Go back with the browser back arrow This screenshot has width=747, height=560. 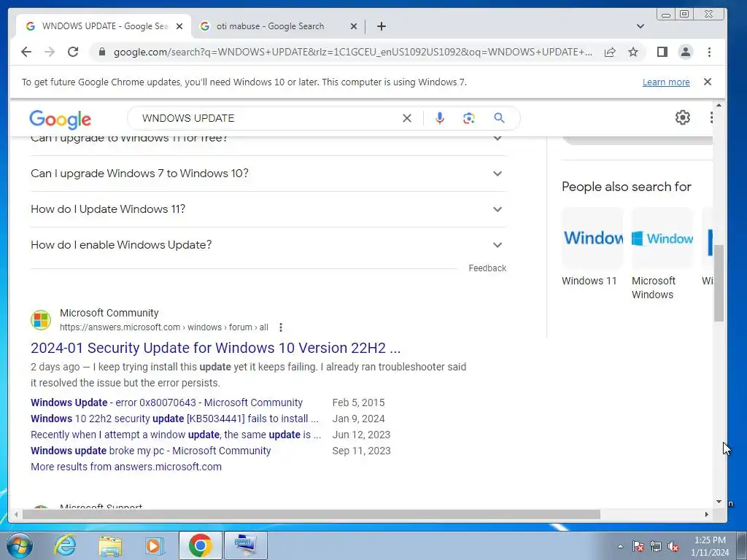pyautogui.click(x=26, y=52)
